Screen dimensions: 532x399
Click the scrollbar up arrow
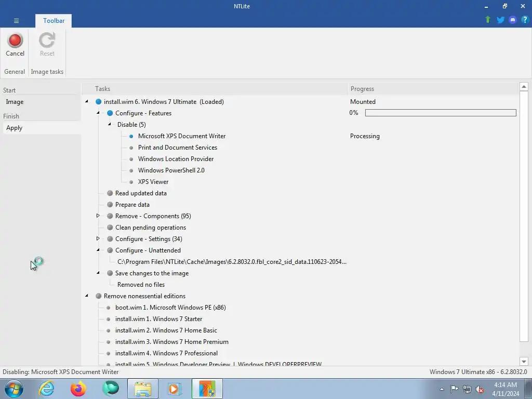[x=524, y=87]
